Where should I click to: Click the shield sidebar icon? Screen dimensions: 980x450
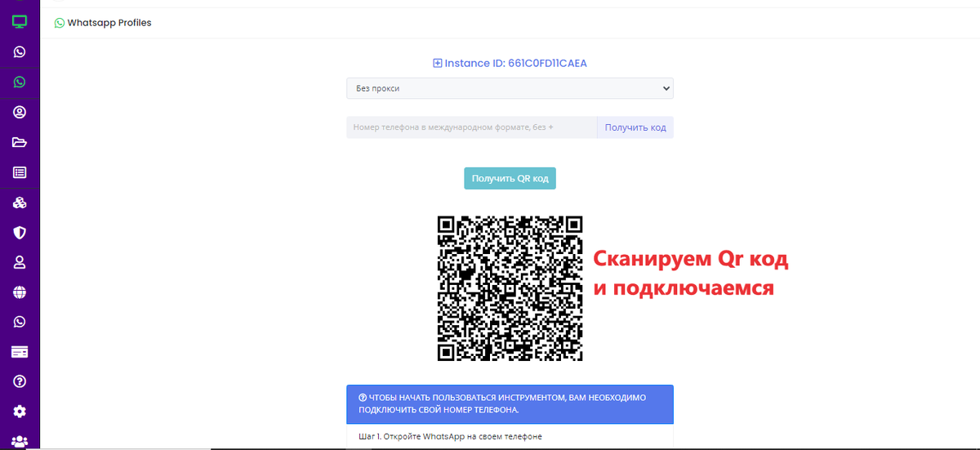click(x=20, y=233)
